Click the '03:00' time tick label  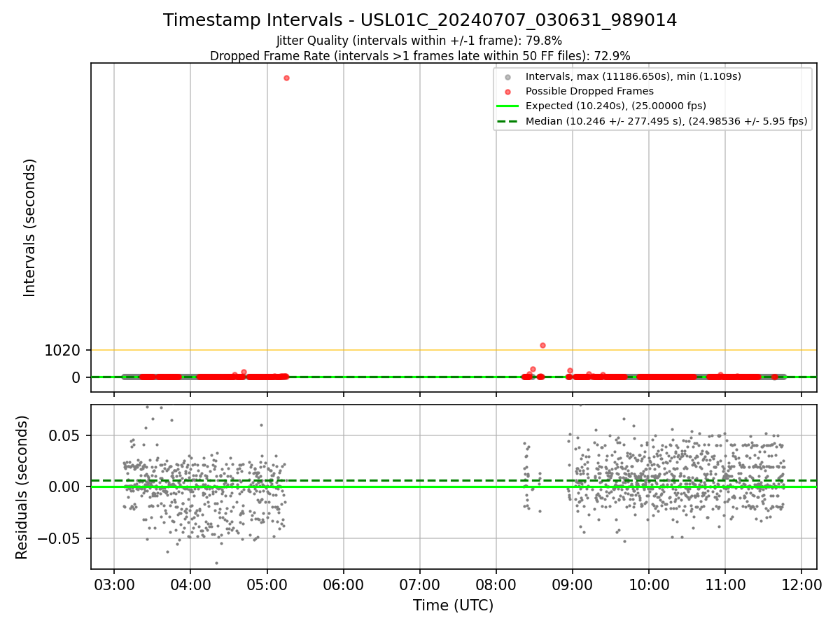click(x=114, y=584)
